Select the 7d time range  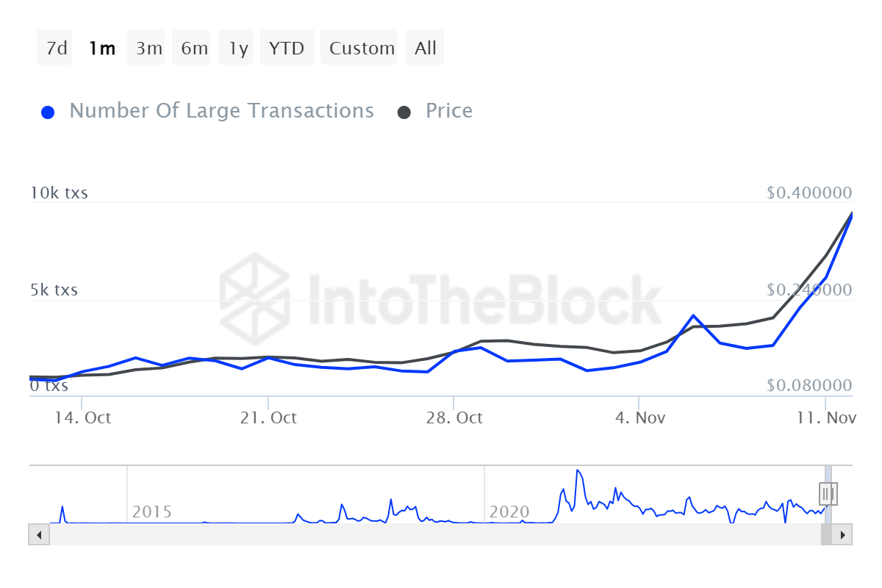[55, 49]
